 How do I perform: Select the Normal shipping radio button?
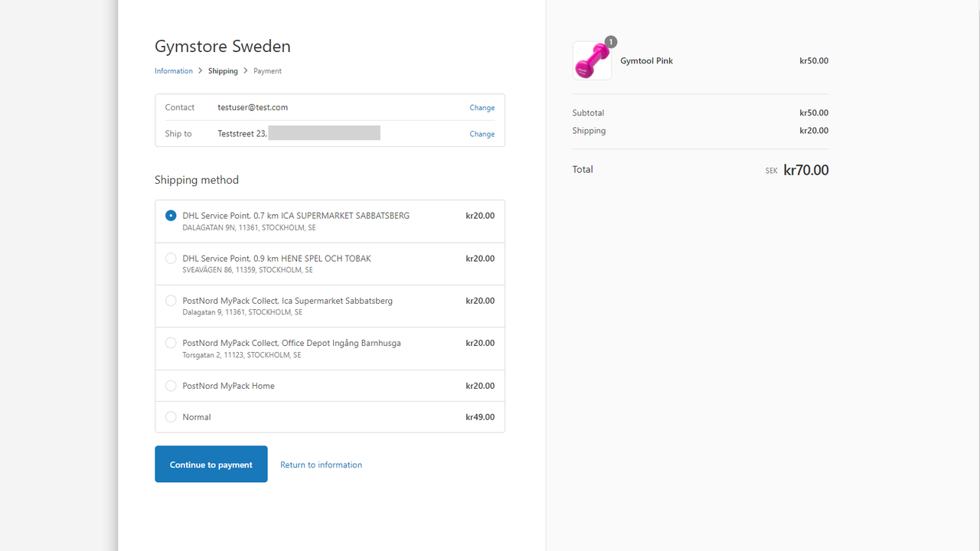coord(171,417)
